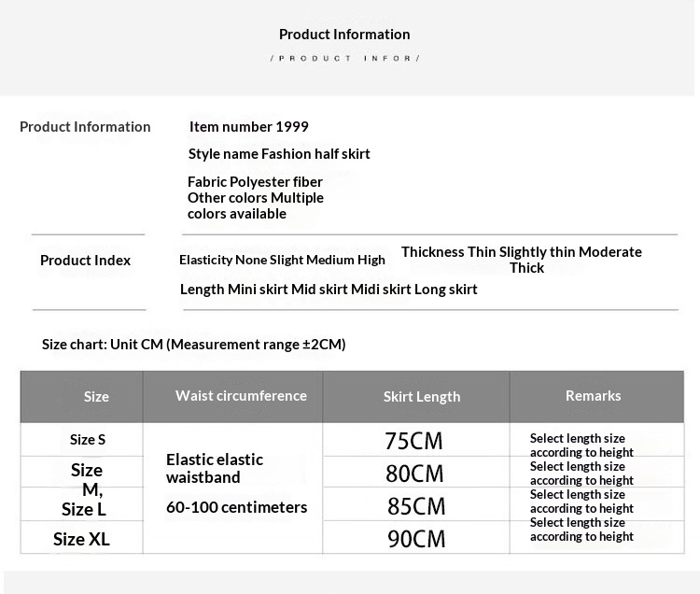Select the Size XL row label
Screen dimensions: 700x594
(x=81, y=539)
